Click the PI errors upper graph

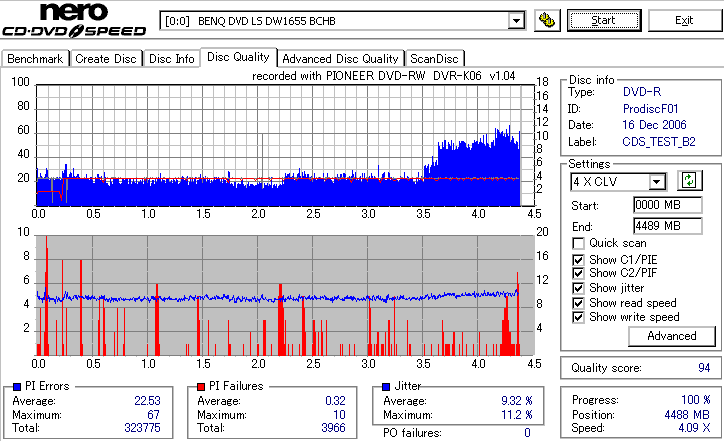click(285, 145)
